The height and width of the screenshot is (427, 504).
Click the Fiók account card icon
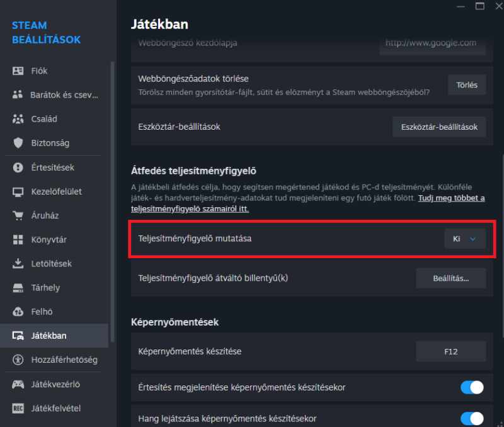[18, 71]
